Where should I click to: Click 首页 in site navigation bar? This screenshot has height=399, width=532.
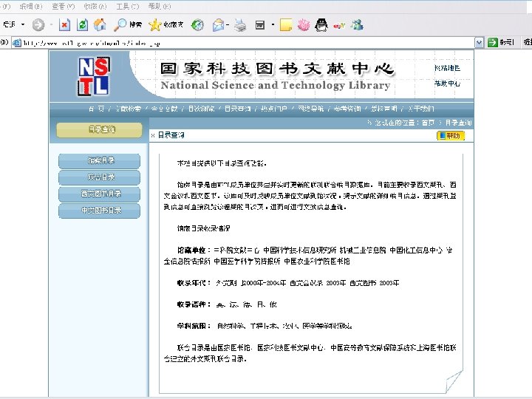tap(97, 109)
